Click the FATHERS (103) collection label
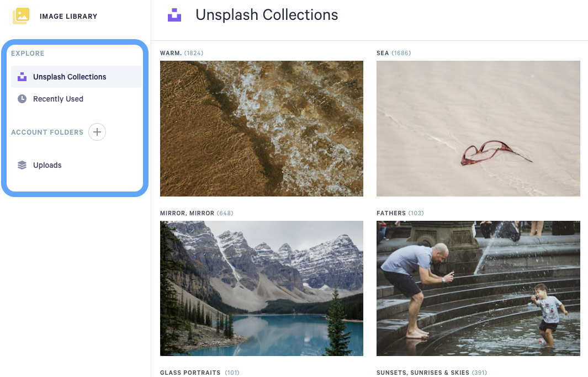 (400, 213)
